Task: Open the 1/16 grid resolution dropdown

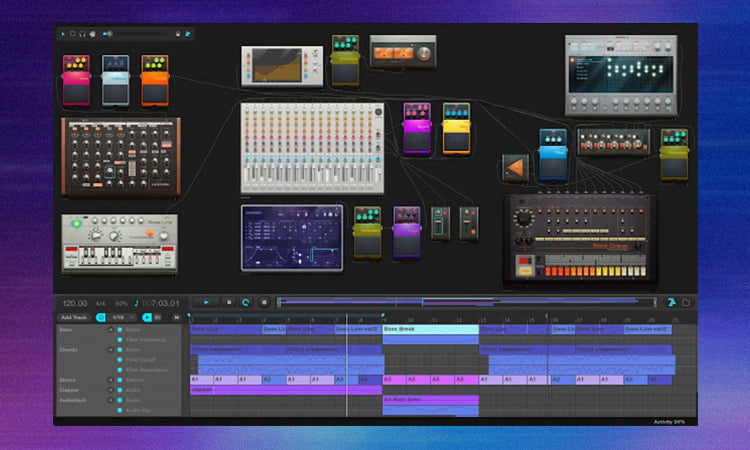Action: pos(122,317)
